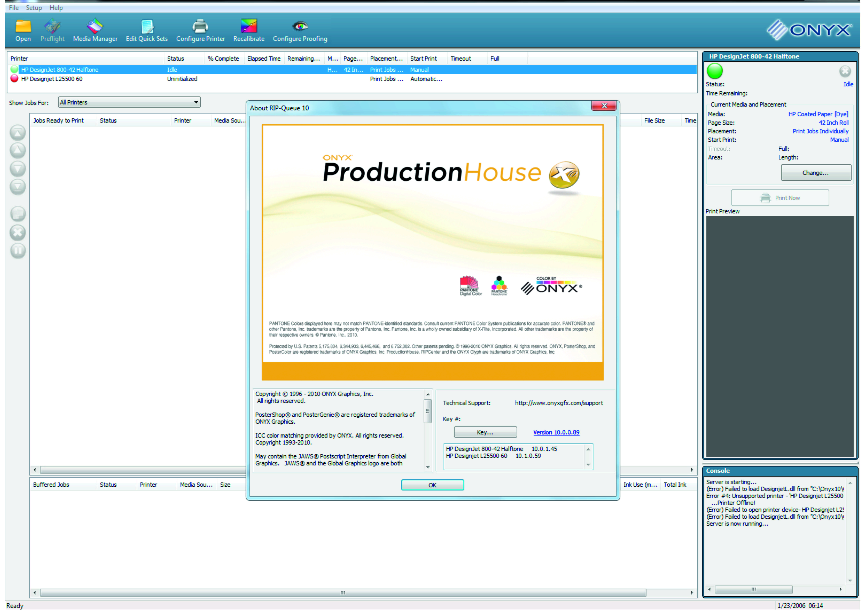Click the red status light of Designjet L25500
868x612 pixels.
(x=14, y=79)
